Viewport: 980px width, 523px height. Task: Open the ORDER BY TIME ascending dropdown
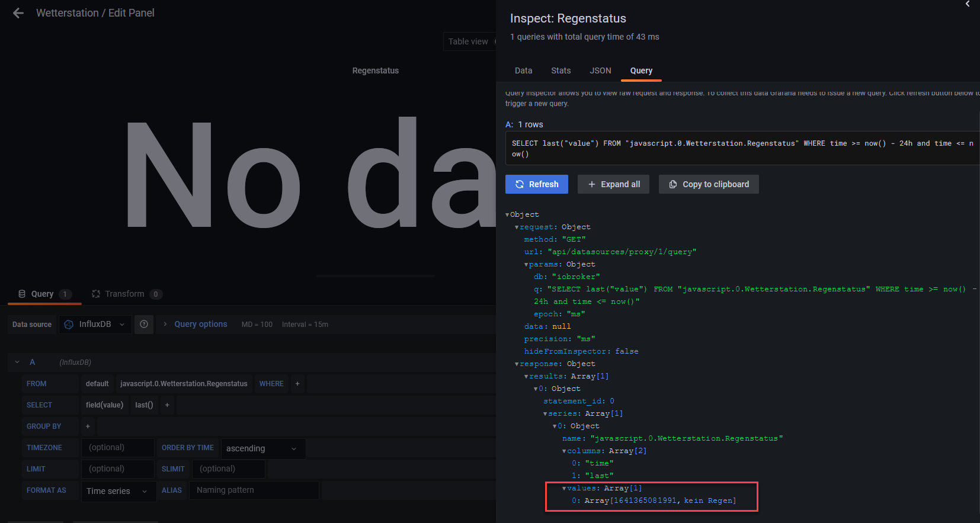(263, 448)
